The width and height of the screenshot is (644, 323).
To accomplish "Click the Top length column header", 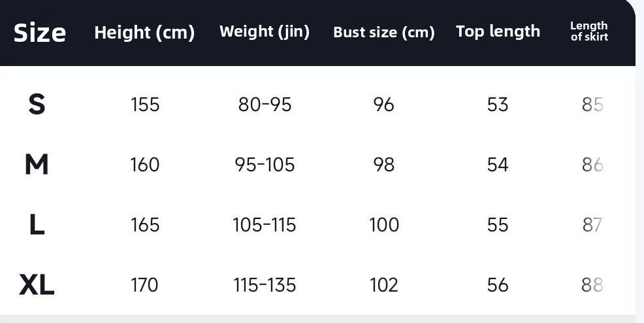I will pyautogui.click(x=498, y=31).
